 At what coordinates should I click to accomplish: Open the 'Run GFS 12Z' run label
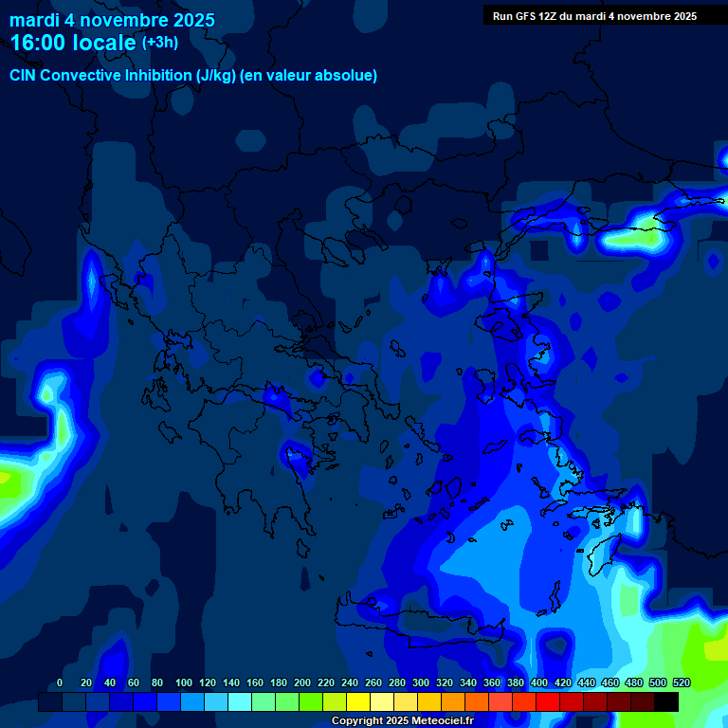tap(594, 16)
